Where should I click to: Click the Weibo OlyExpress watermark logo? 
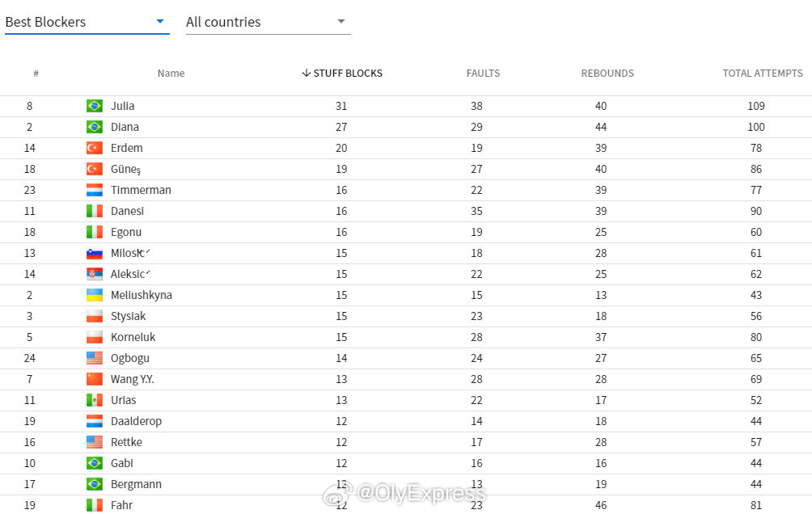click(337, 494)
